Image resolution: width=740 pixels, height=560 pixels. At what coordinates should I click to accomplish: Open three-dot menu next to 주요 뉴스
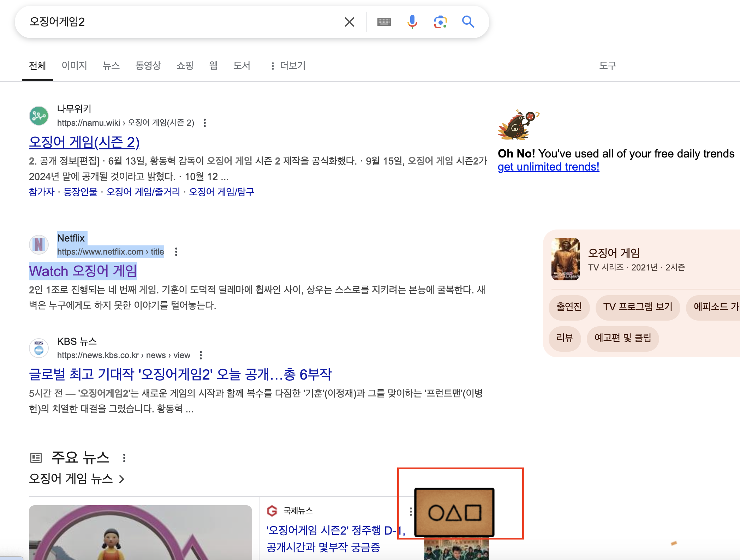[x=124, y=458]
